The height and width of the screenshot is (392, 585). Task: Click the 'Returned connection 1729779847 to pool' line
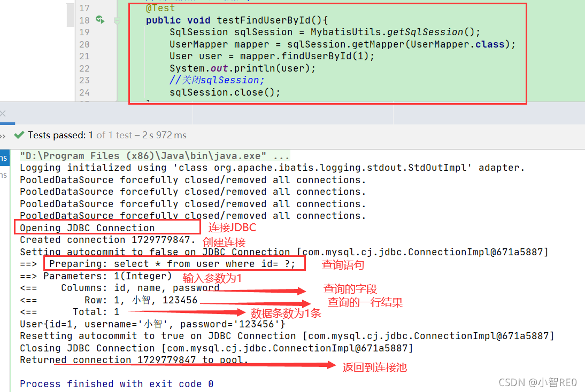click(x=134, y=360)
